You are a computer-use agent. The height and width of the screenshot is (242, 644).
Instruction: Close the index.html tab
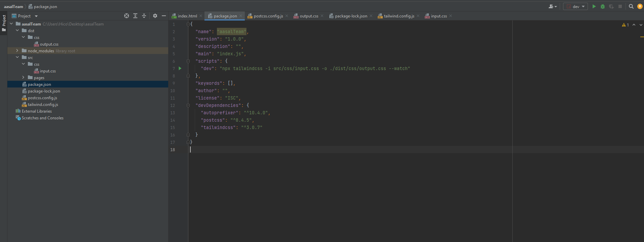[201, 16]
